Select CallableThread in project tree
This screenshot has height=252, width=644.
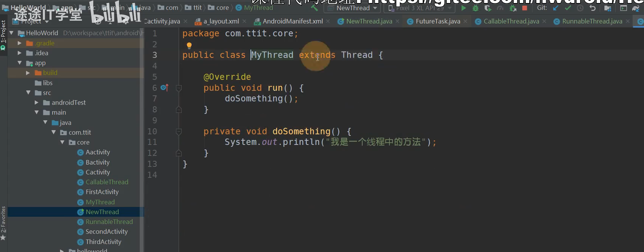click(107, 182)
